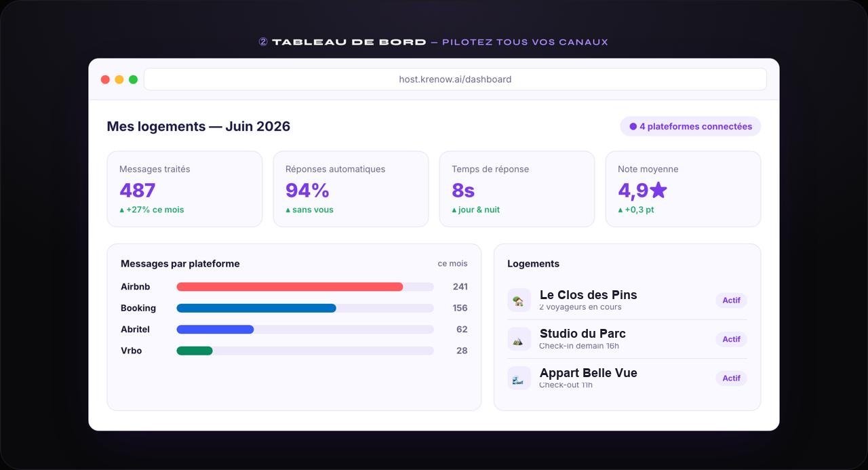Image resolution: width=868 pixels, height=470 pixels.
Task: Open the Temps de réponse card
Action: tap(517, 189)
